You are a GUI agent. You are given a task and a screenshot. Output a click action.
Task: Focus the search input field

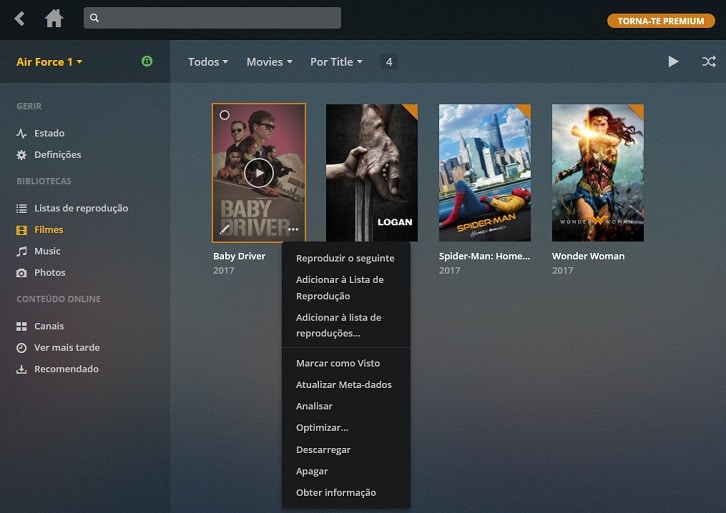212,18
